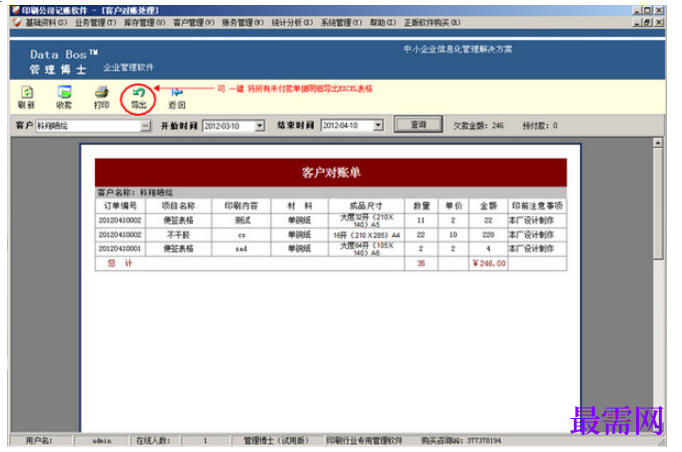Click the inner window restore button

648,22
